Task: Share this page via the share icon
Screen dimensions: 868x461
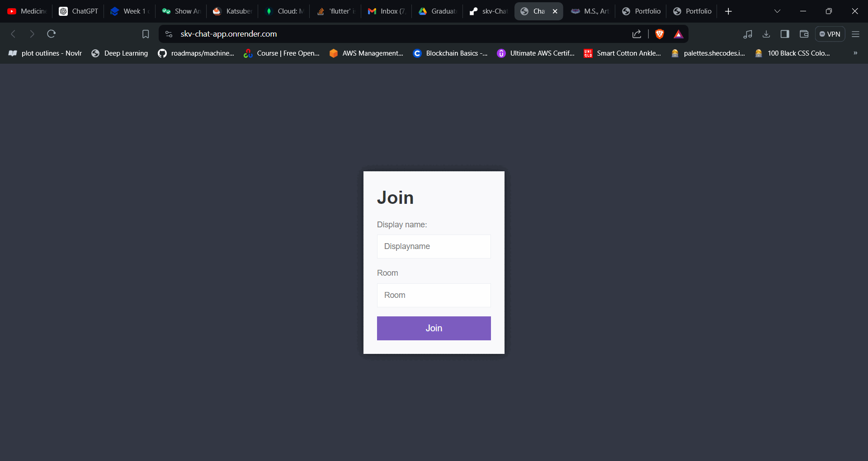Action: coord(637,34)
